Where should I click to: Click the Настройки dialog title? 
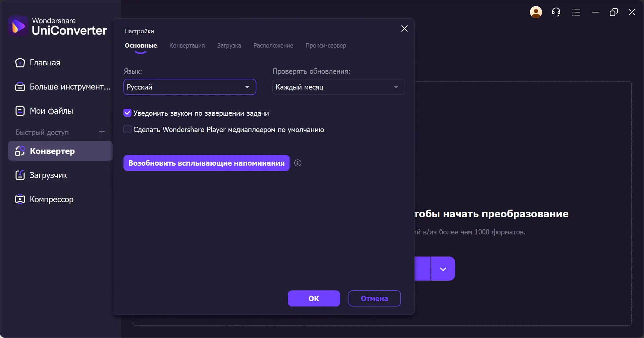pyautogui.click(x=139, y=31)
